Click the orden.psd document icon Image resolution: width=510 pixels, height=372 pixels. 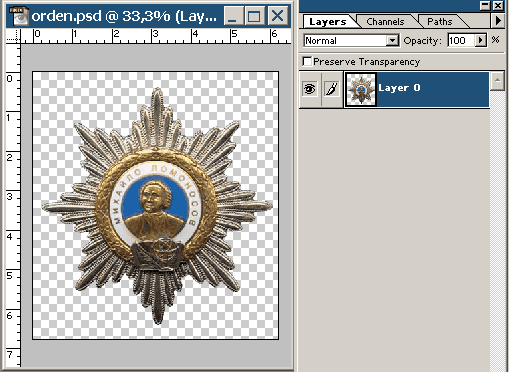19,16
